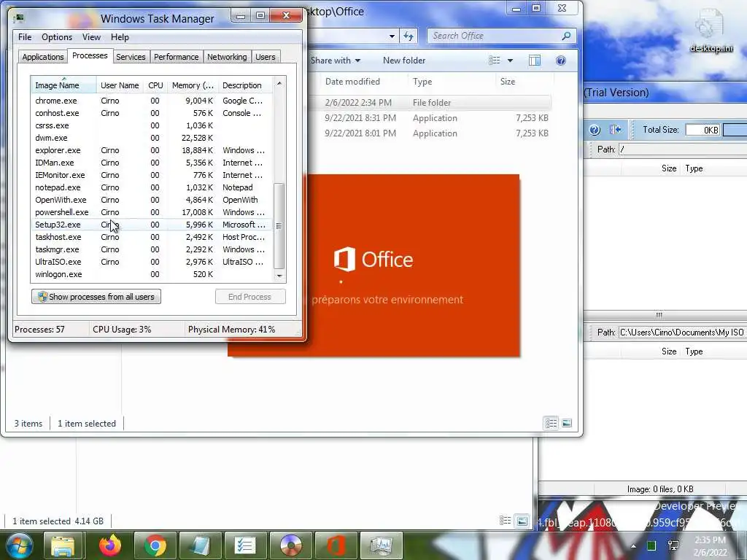Switch to Chrome in the taskbar
The width and height of the screenshot is (747, 560).
[x=155, y=545]
